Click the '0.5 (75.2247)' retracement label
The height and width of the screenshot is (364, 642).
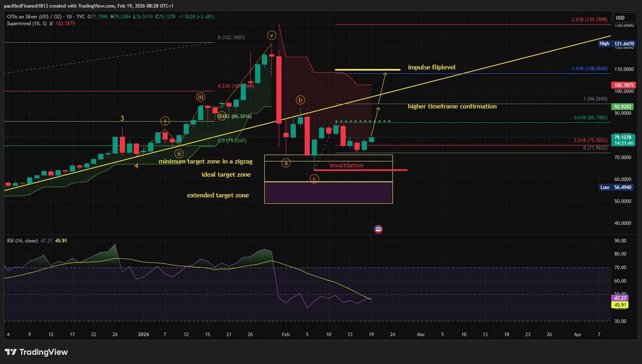pos(232,140)
